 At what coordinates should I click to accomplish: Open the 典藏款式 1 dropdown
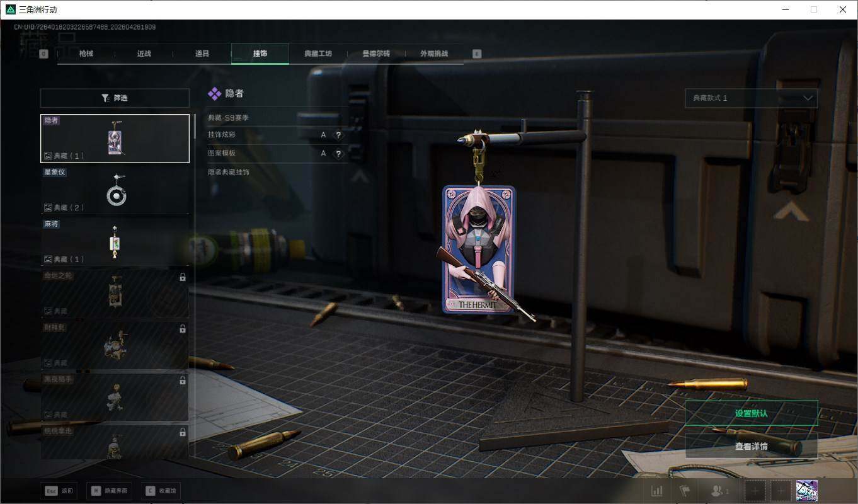pyautogui.click(x=751, y=98)
